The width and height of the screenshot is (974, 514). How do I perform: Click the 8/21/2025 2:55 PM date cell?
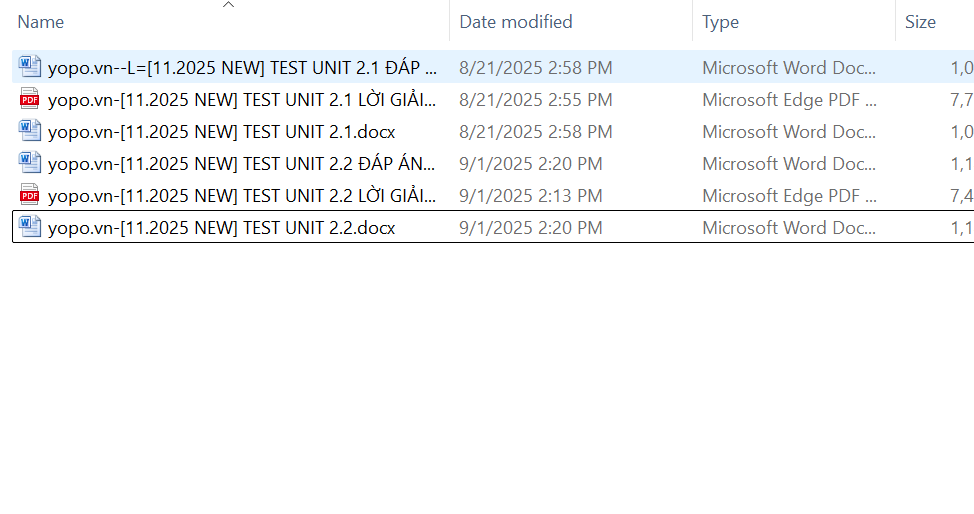[x=535, y=100]
